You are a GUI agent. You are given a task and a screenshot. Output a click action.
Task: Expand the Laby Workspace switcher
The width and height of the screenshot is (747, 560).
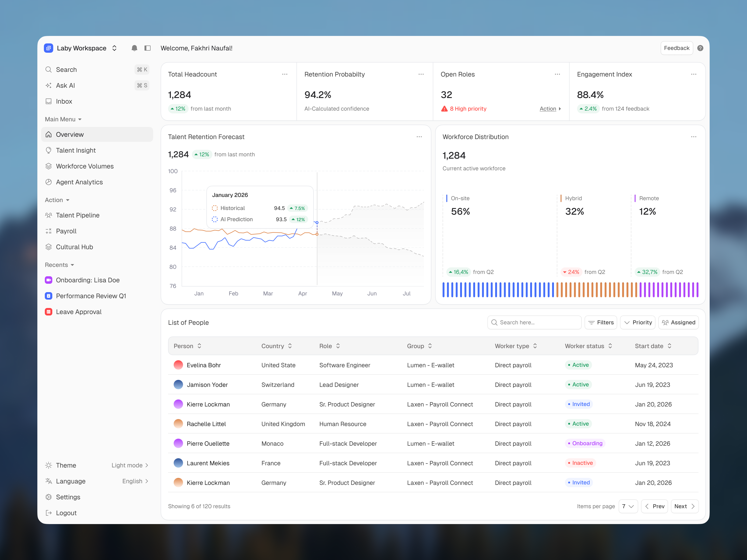[114, 48]
